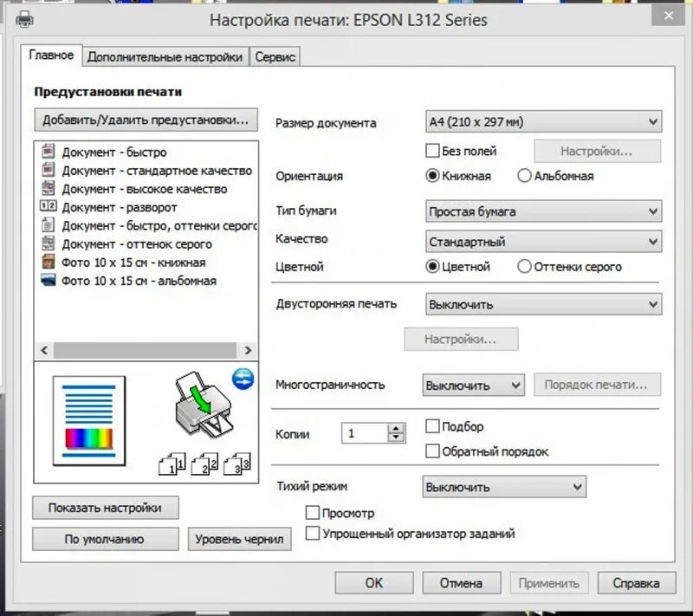Image resolution: width=693 pixels, height=616 pixels.
Task: Open the "Двусторонняя печать" dropdown
Action: pos(544,304)
